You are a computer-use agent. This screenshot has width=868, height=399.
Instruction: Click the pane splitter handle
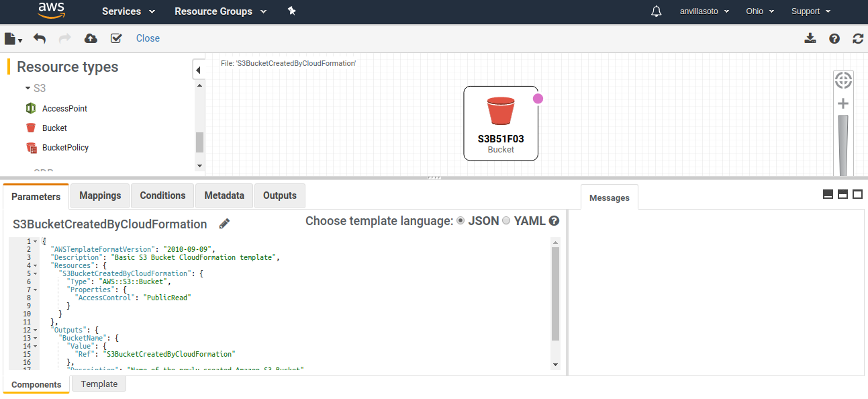[x=434, y=177]
